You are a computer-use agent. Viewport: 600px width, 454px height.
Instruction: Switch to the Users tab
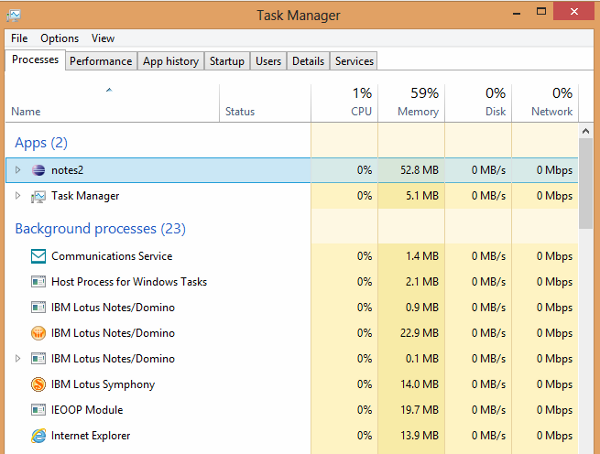point(268,61)
